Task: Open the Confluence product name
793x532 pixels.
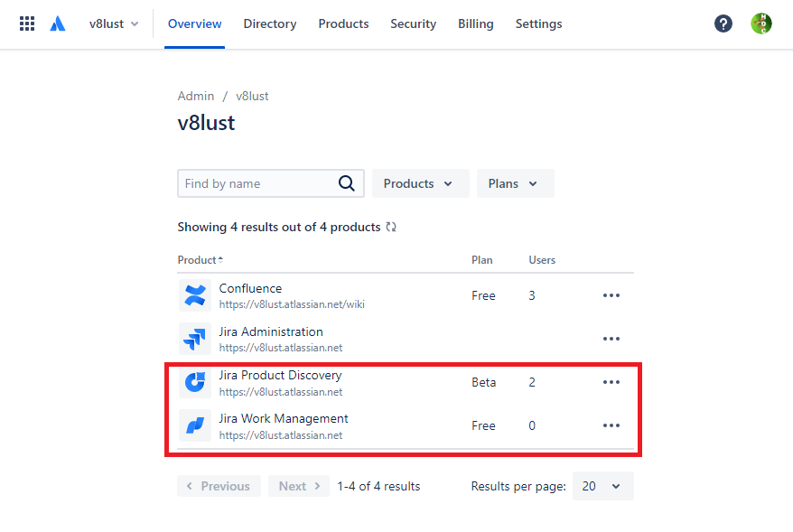Action: [250, 288]
